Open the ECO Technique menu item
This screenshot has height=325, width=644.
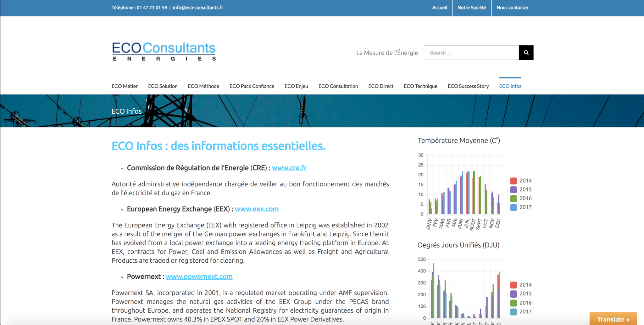click(420, 86)
